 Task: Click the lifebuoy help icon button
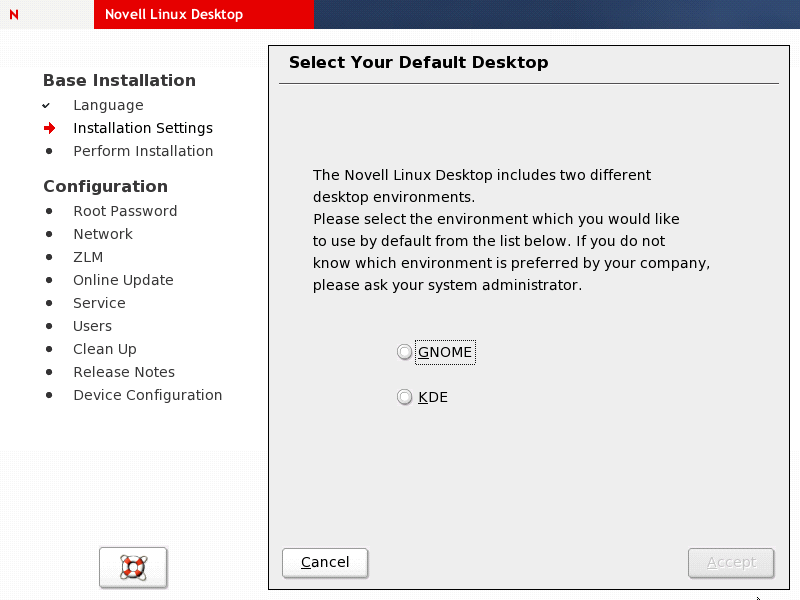click(133, 567)
